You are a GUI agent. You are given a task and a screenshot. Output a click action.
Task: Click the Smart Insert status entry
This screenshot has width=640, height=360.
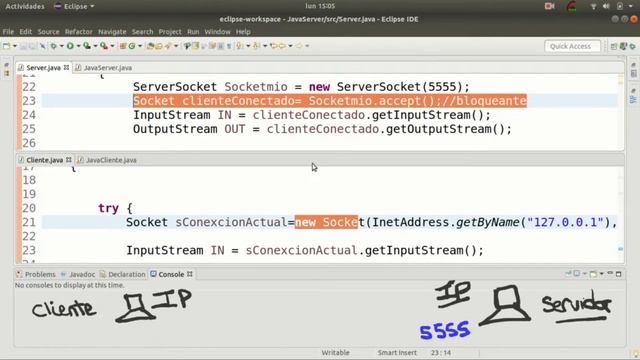pyautogui.click(x=397, y=353)
